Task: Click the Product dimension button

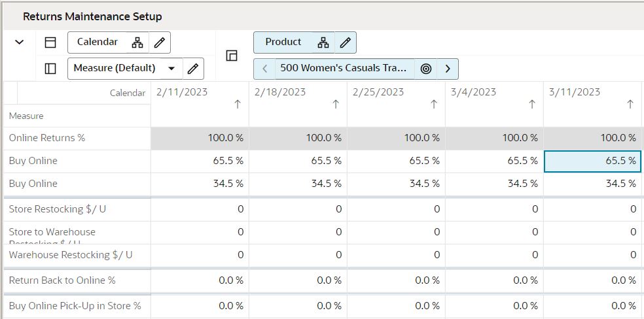Action: pos(283,42)
